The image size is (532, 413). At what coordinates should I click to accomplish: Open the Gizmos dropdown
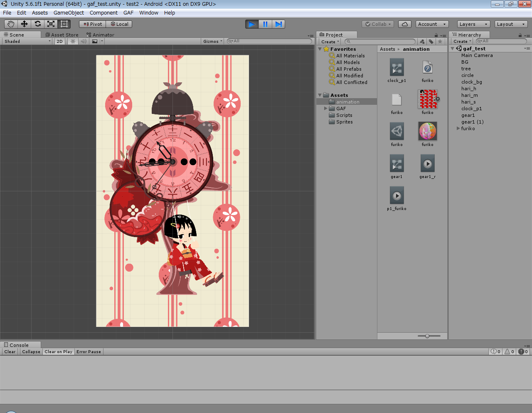(213, 41)
